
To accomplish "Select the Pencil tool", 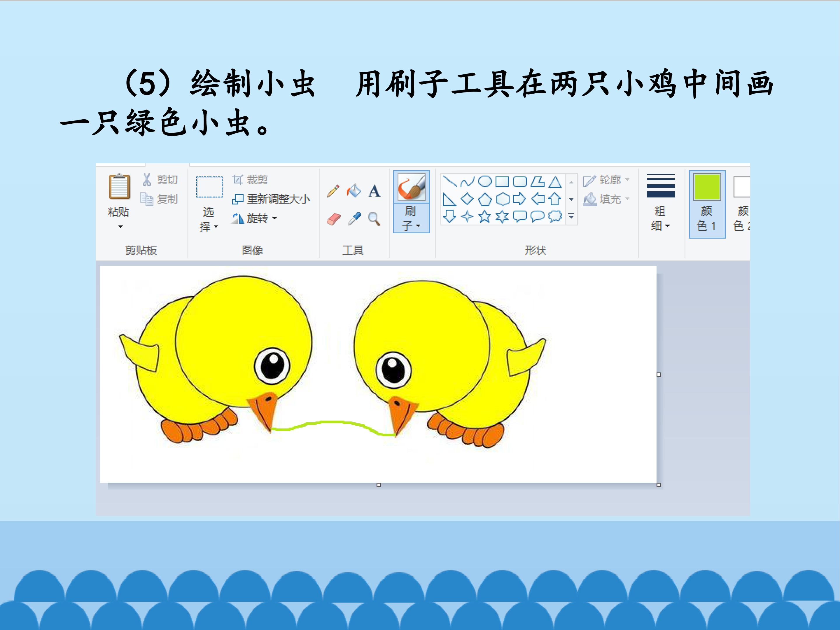I will point(333,191).
